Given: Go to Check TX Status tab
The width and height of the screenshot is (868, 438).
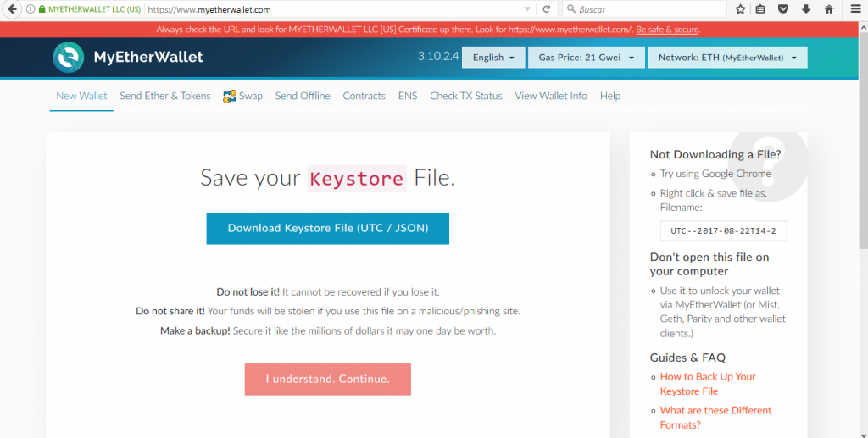Looking at the screenshot, I should 466,96.
